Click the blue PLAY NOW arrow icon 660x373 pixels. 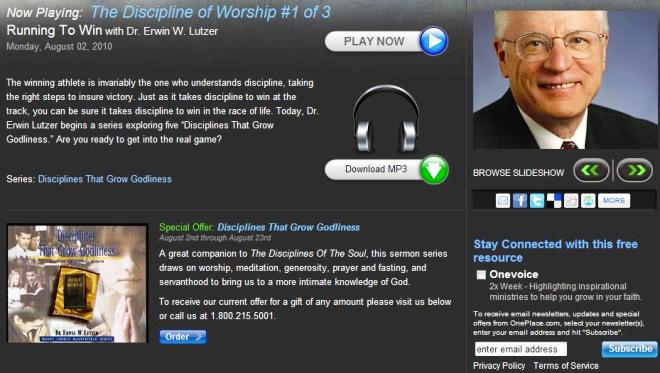click(x=434, y=41)
